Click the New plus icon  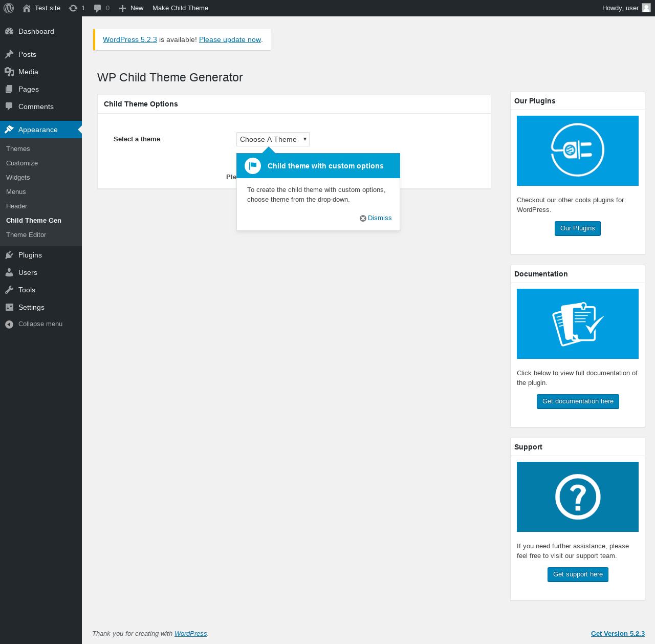[x=122, y=8]
